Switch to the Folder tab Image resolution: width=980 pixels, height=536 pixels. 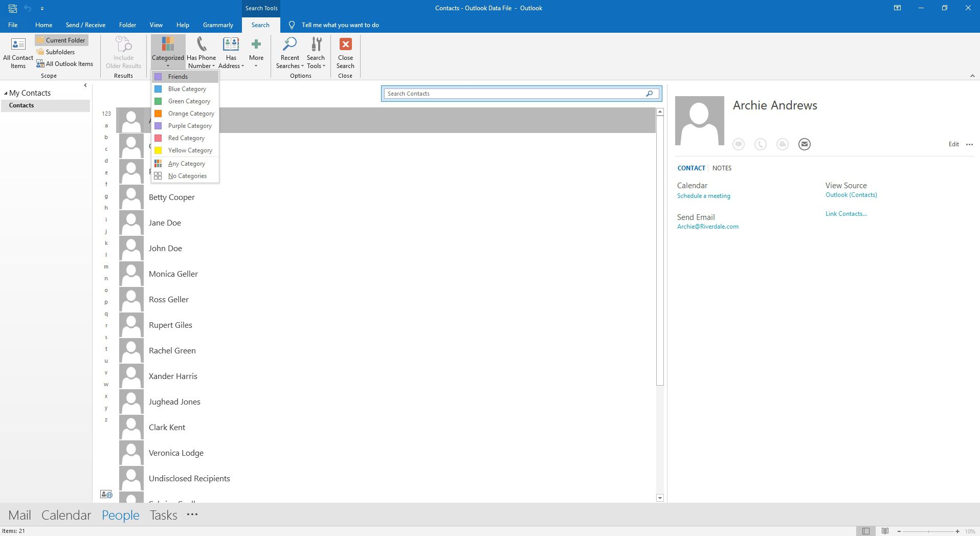coord(127,25)
